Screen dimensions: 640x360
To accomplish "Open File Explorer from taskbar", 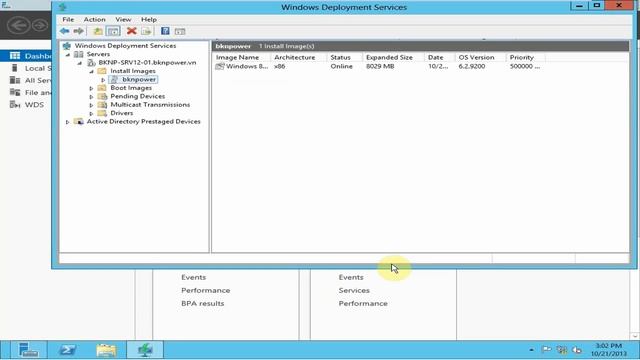I will pos(106,350).
